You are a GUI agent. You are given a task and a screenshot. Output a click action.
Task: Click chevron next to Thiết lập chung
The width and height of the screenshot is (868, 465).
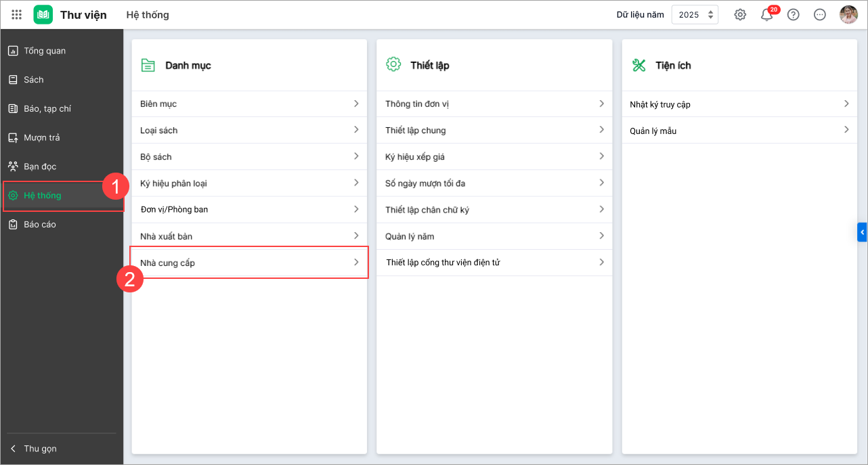click(x=601, y=130)
